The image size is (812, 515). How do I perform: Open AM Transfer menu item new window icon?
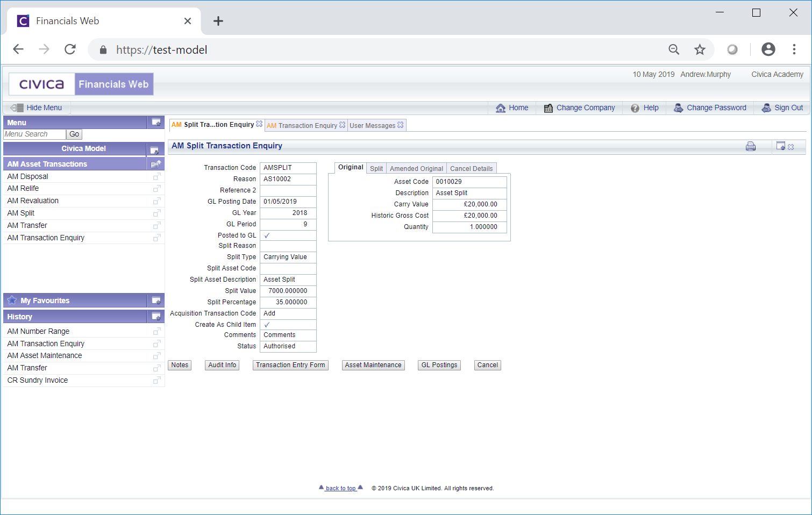pos(156,226)
